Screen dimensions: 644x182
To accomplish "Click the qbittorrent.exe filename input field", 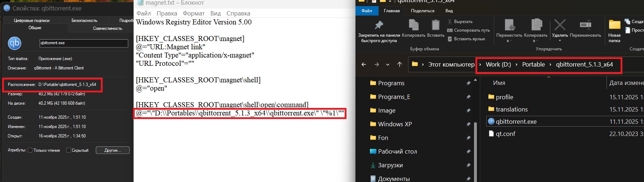I will click(84, 43).
